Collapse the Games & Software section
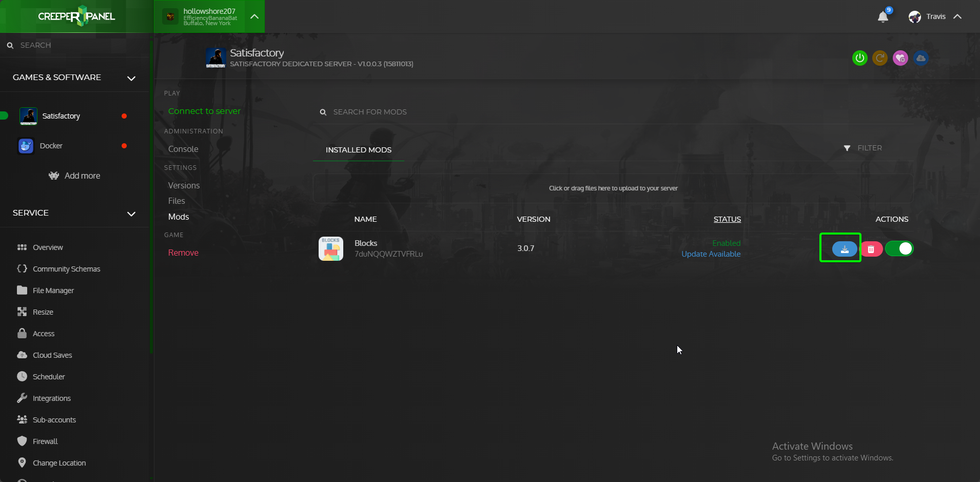The image size is (980, 482). coord(131,78)
